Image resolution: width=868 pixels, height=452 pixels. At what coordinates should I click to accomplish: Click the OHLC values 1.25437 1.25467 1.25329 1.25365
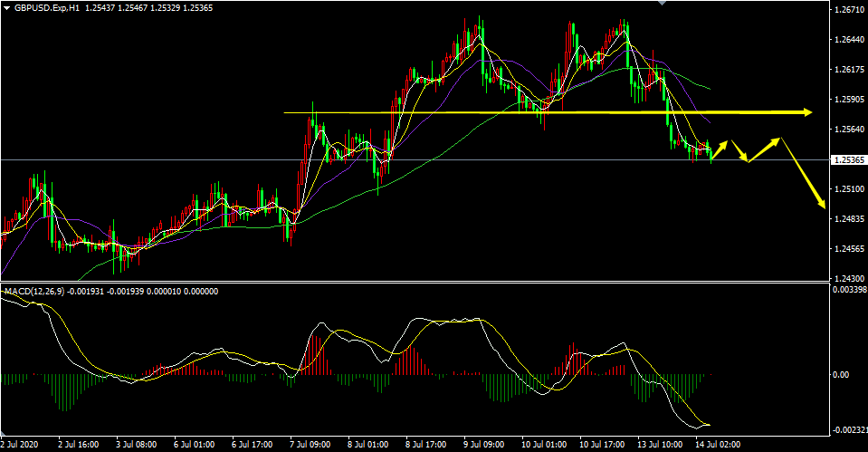149,8
